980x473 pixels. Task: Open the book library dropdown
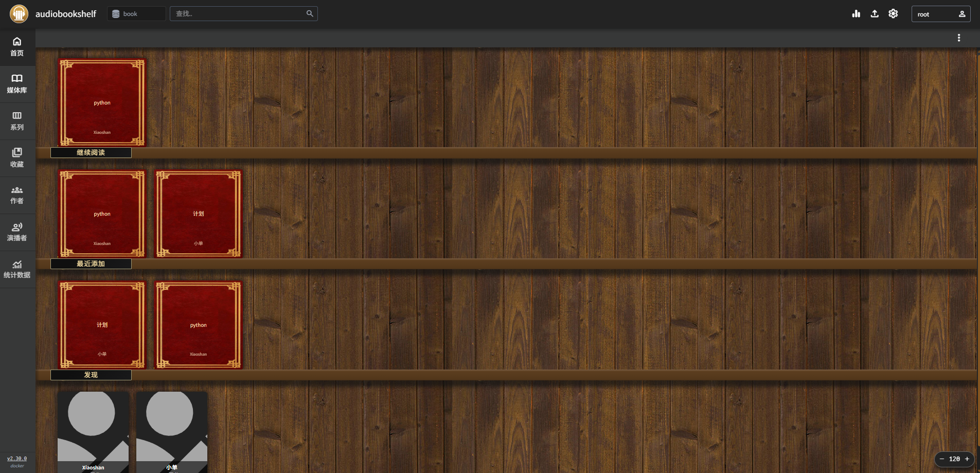pyautogui.click(x=136, y=14)
